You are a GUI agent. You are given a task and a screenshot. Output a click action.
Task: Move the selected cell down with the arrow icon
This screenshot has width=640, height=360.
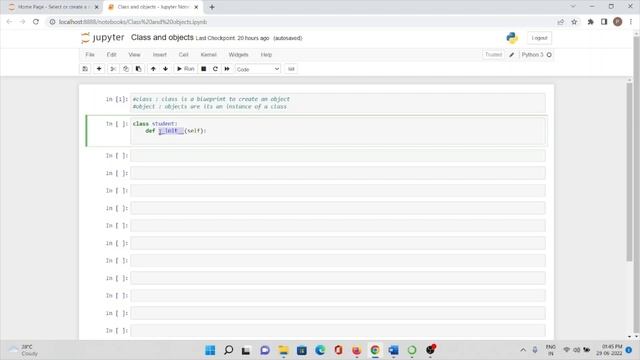point(165,69)
